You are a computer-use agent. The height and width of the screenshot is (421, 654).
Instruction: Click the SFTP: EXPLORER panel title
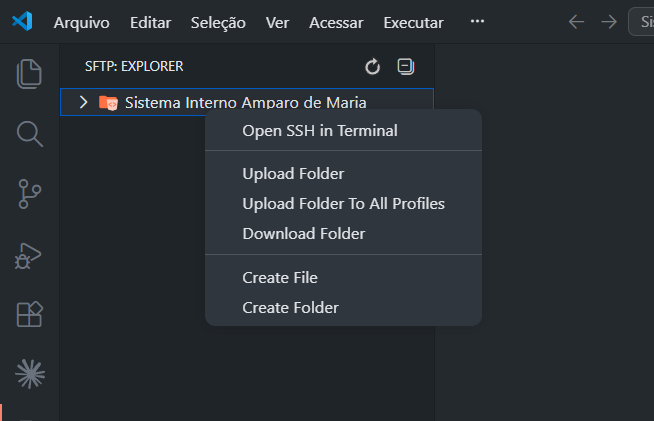click(x=134, y=66)
